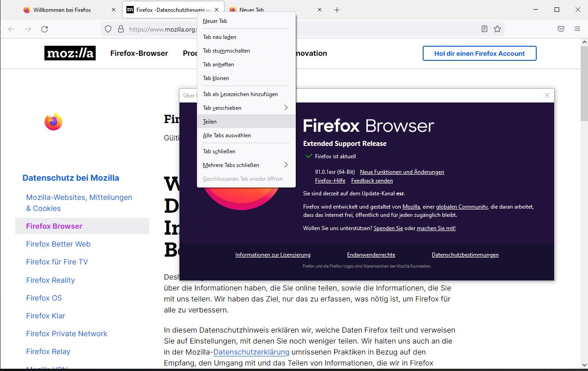Click Hol dir einen Firefox Account button

coord(479,54)
